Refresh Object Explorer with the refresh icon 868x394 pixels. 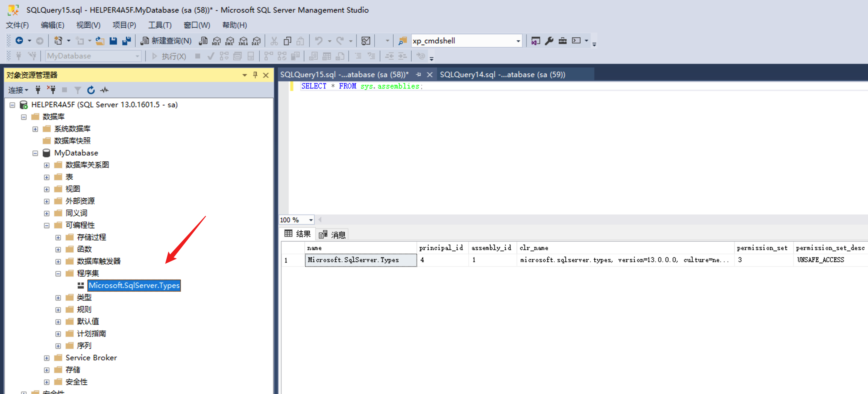[91, 90]
